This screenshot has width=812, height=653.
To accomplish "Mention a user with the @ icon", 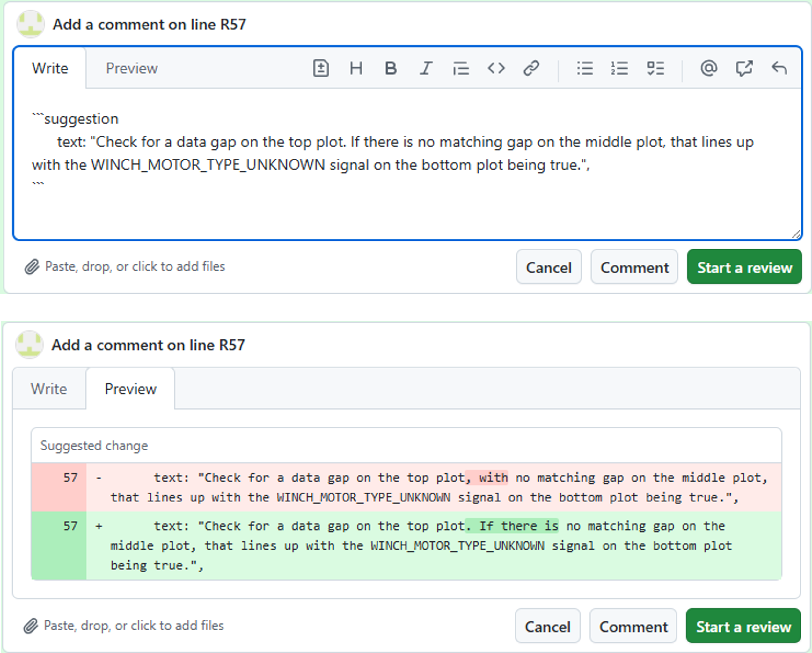I will click(x=709, y=68).
